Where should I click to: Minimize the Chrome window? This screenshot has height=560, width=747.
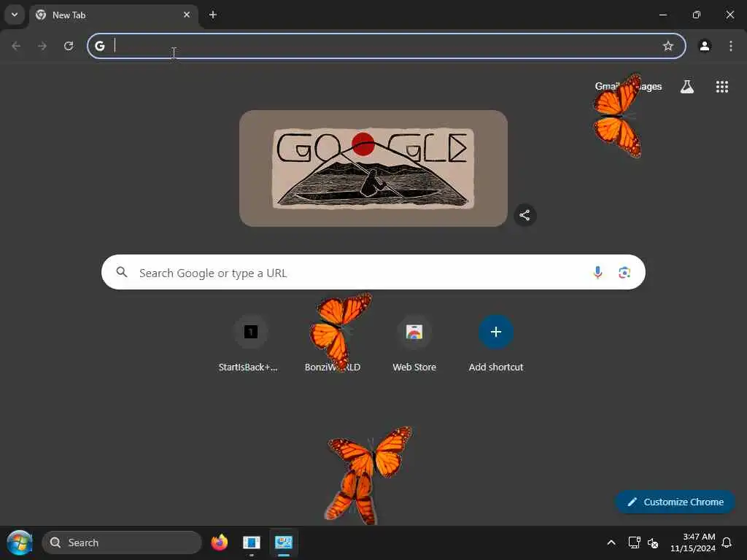tap(662, 15)
